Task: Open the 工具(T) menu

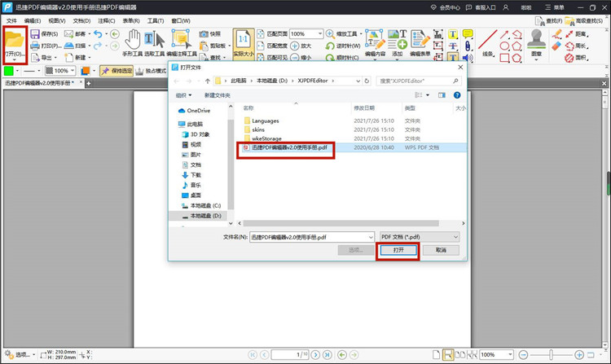Action: point(156,20)
